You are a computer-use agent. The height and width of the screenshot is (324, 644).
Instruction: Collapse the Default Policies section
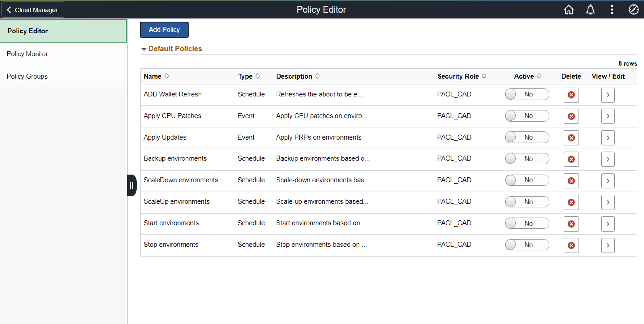click(x=144, y=49)
